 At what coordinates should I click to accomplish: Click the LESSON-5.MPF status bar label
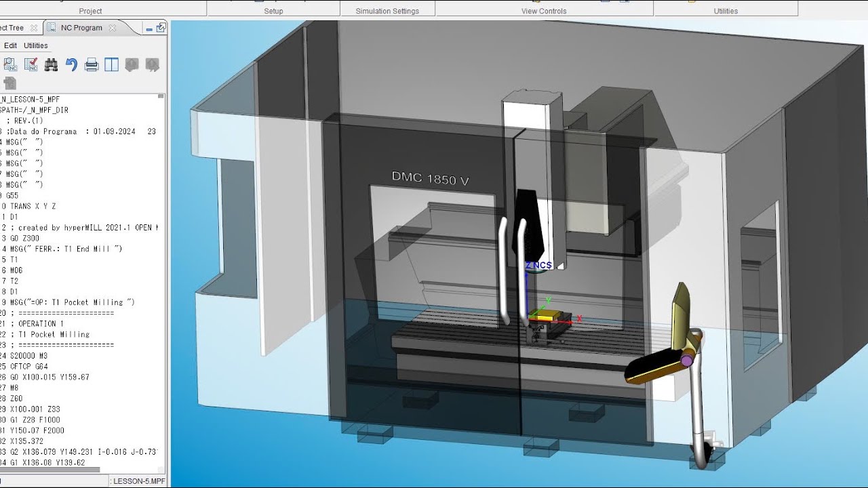(x=138, y=481)
